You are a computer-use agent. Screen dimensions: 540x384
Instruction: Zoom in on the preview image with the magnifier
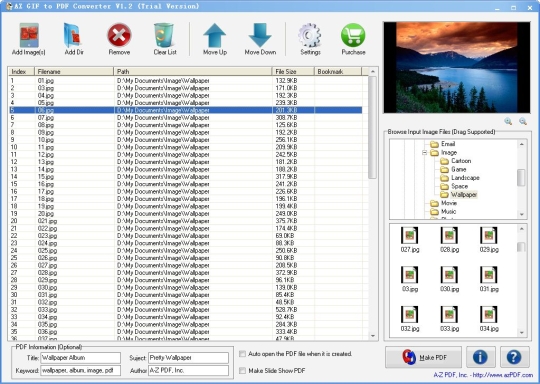coord(508,121)
